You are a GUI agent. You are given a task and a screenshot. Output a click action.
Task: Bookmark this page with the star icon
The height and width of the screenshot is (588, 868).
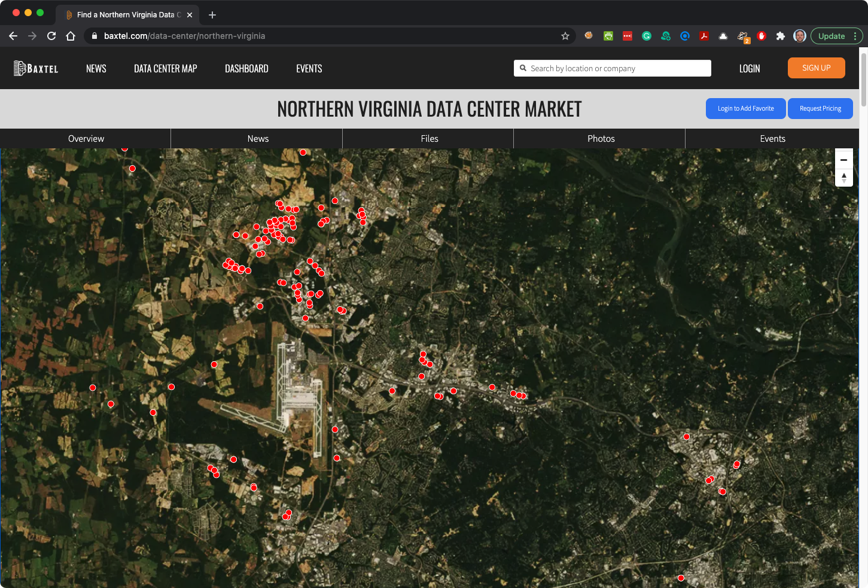(x=565, y=36)
